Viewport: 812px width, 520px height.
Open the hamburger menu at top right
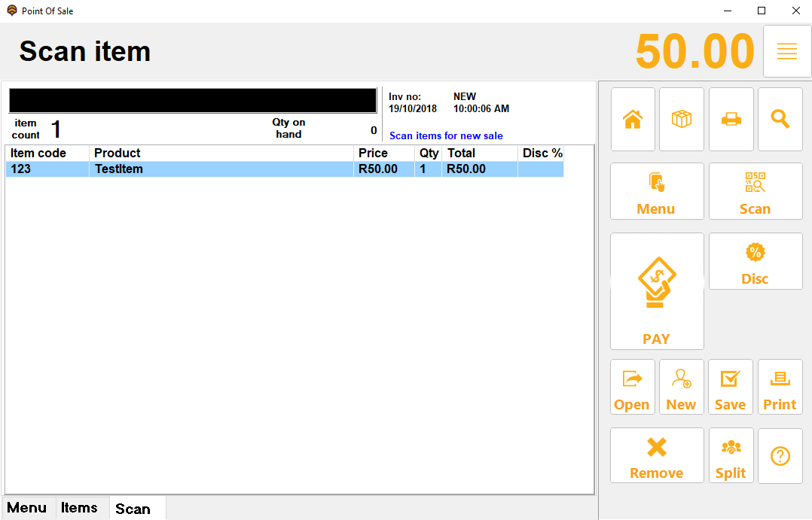click(x=787, y=51)
